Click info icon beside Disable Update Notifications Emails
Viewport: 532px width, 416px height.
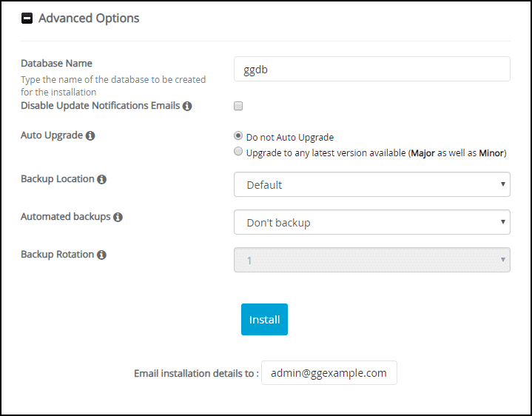click(x=187, y=106)
